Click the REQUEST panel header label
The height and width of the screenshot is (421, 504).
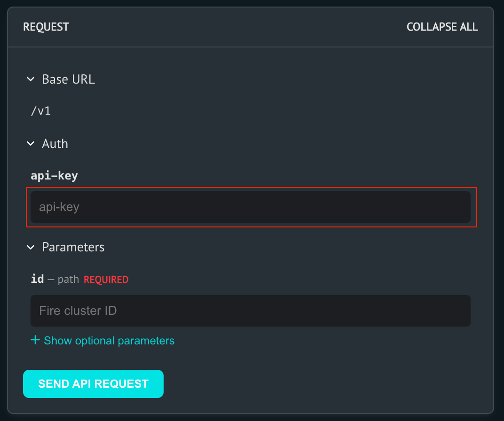(46, 27)
